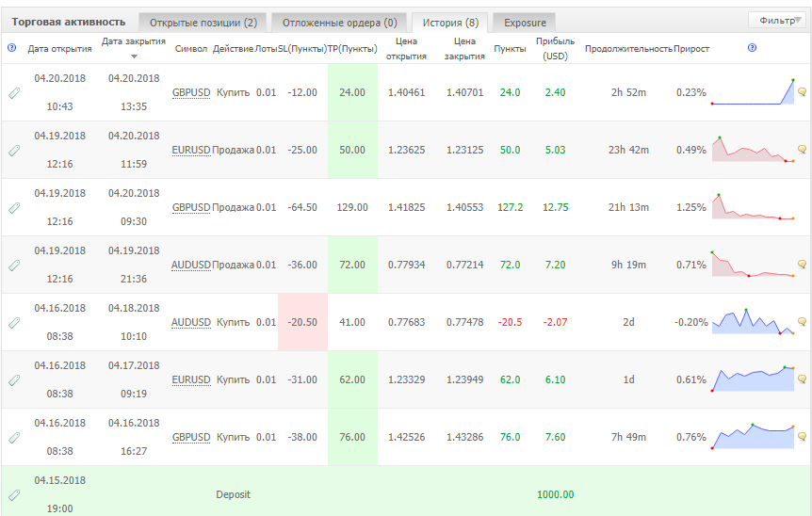Click help icon in the chart column header
The image size is (812, 516).
752,48
